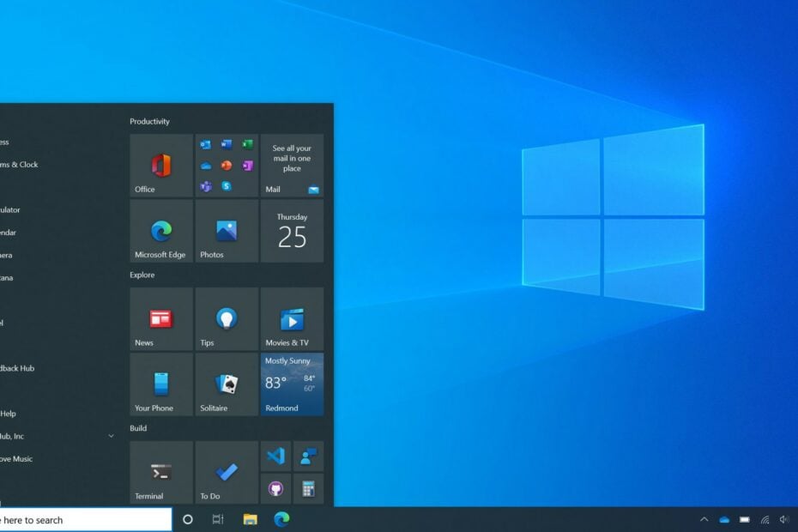This screenshot has height=532, width=798.
Task: Click the taskbar search field
Action: [86, 520]
